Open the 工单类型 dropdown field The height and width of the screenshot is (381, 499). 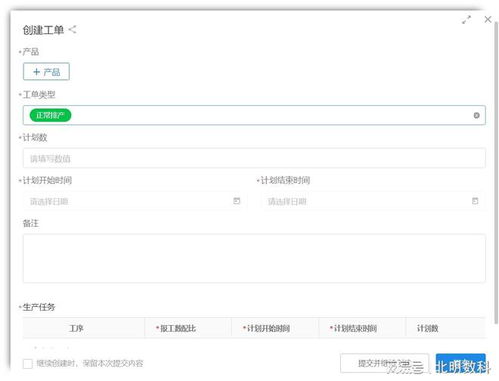[254, 115]
